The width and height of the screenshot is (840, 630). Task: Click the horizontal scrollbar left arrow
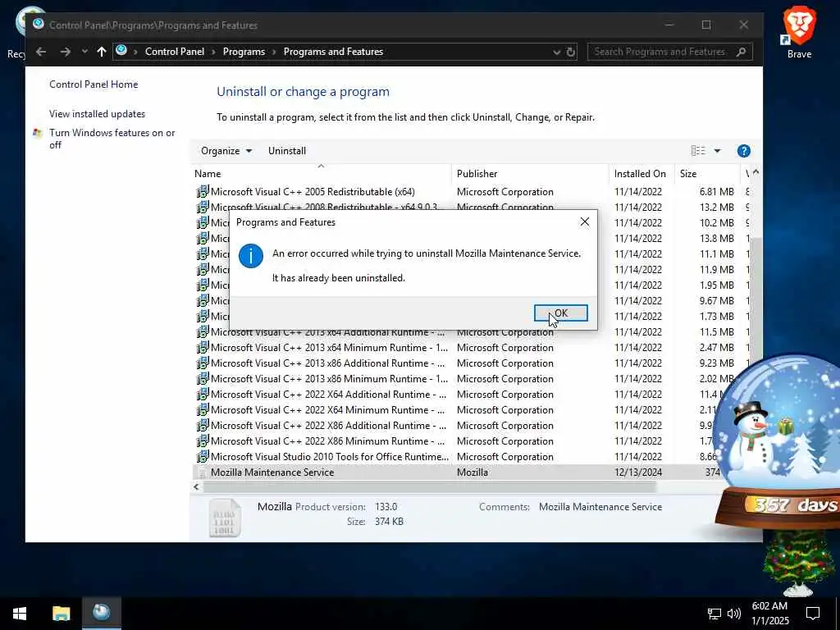pyautogui.click(x=196, y=487)
